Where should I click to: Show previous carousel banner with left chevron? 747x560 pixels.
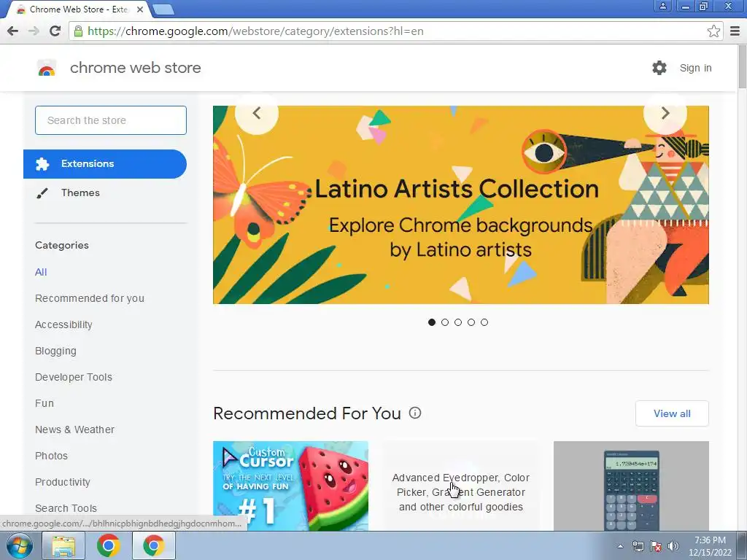257,113
